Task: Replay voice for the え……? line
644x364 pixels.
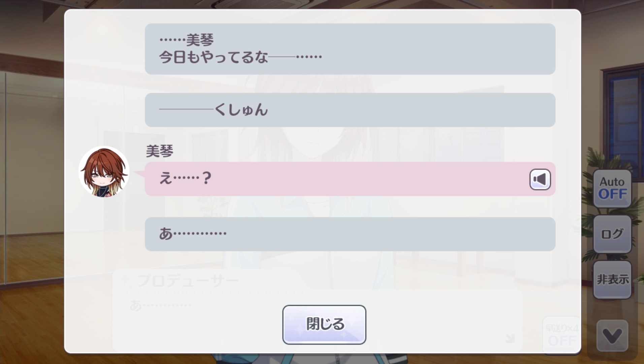Action: [x=540, y=179]
